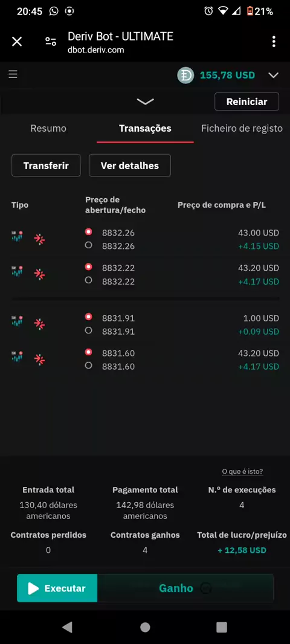
Task: Click the red contract type icon for 8831.91
Action: pos(39,324)
